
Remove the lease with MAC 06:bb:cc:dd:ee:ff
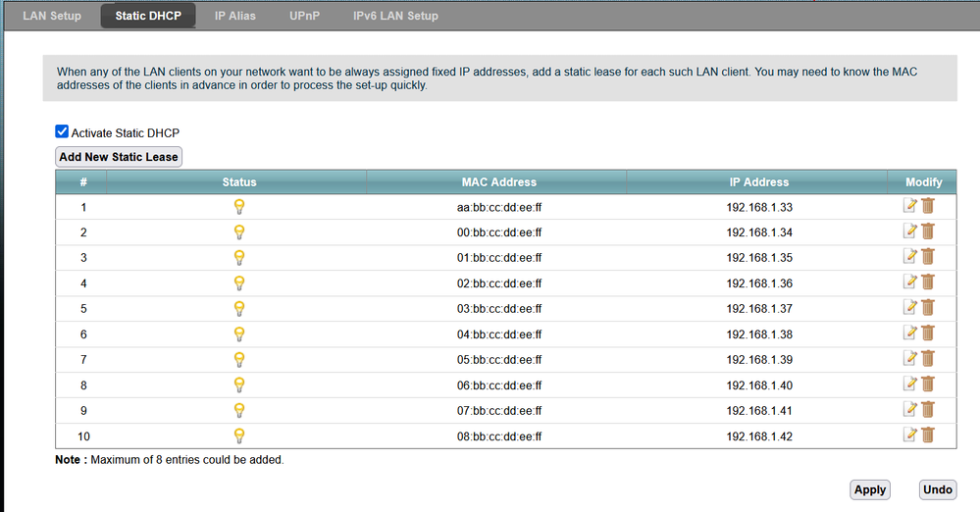click(927, 384)
